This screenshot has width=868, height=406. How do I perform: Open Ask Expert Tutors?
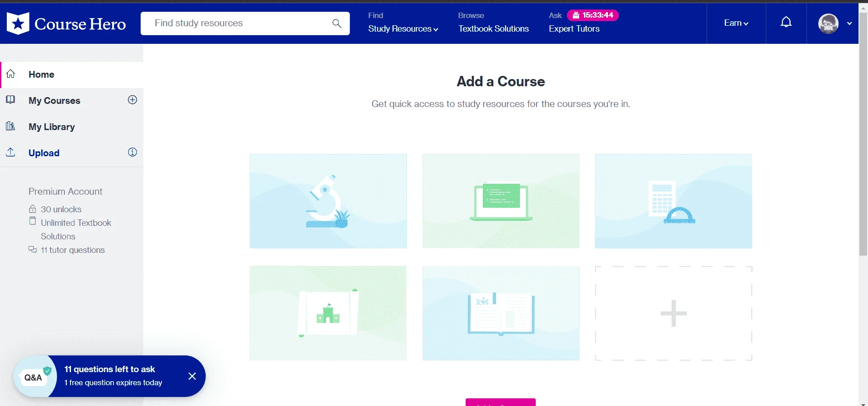tap(574, 28)
